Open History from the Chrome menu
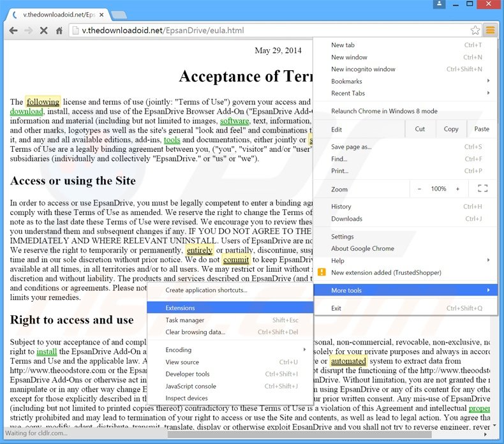Image resolution: width=504 pixels, height=444 pixels. pyautogui.click(x=405, y=207)
